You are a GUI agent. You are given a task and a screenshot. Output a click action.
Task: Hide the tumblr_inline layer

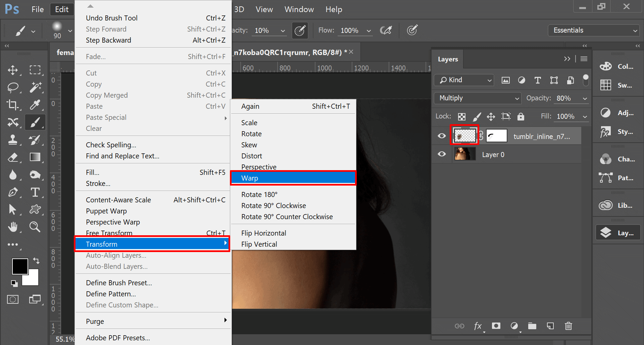(x=442, y=136)
